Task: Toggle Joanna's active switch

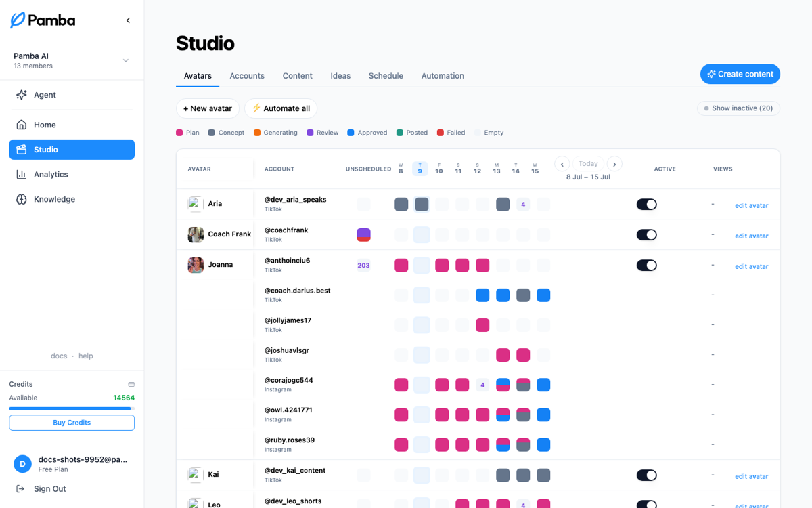Action: click(647, 266)
